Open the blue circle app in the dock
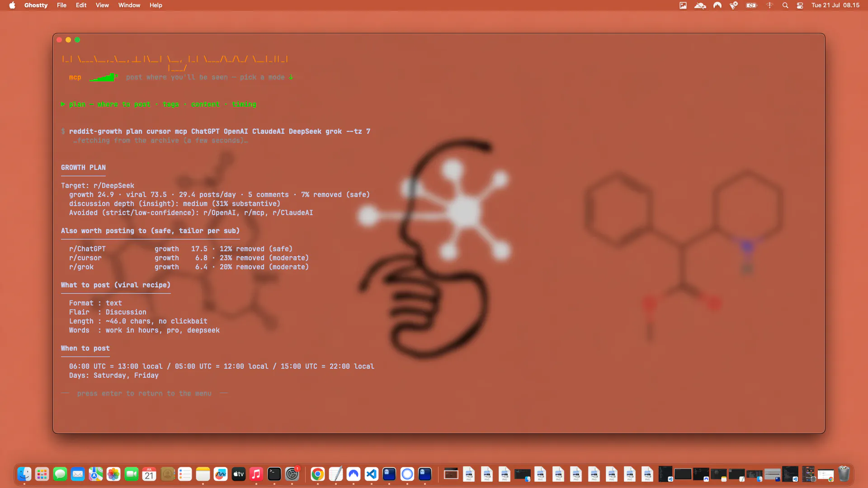The image size is (868, 488). tap(407, 474)
